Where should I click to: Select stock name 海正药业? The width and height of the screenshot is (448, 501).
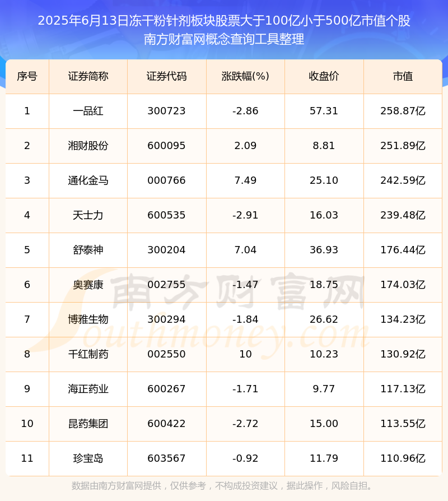click(x=88, y=389)
